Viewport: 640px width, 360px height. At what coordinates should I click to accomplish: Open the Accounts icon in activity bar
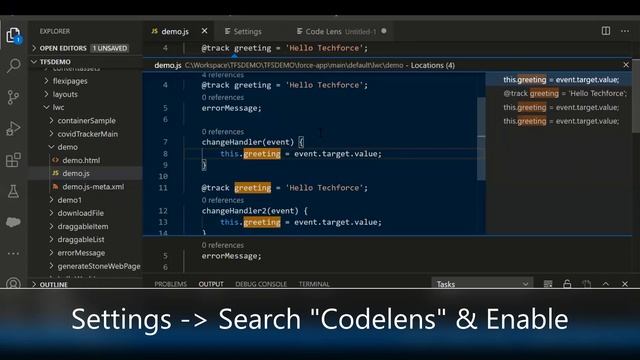tap(13, 283)
